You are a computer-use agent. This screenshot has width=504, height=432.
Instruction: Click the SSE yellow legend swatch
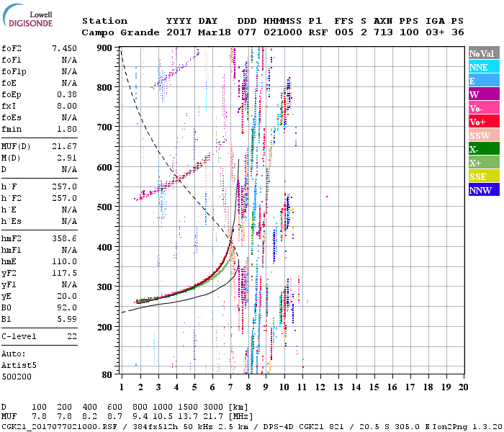(x=482, y=176)
